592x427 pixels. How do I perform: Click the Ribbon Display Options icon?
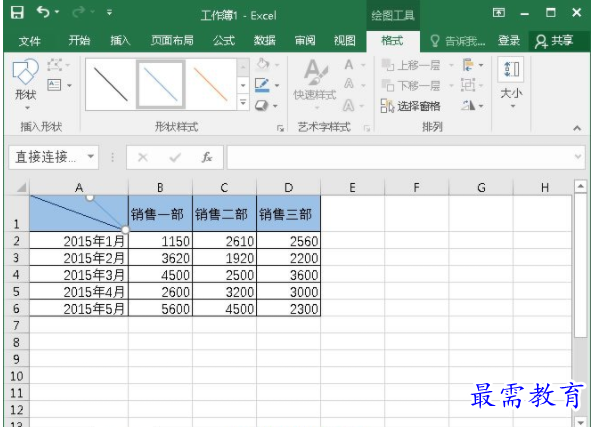pos(499,13)
